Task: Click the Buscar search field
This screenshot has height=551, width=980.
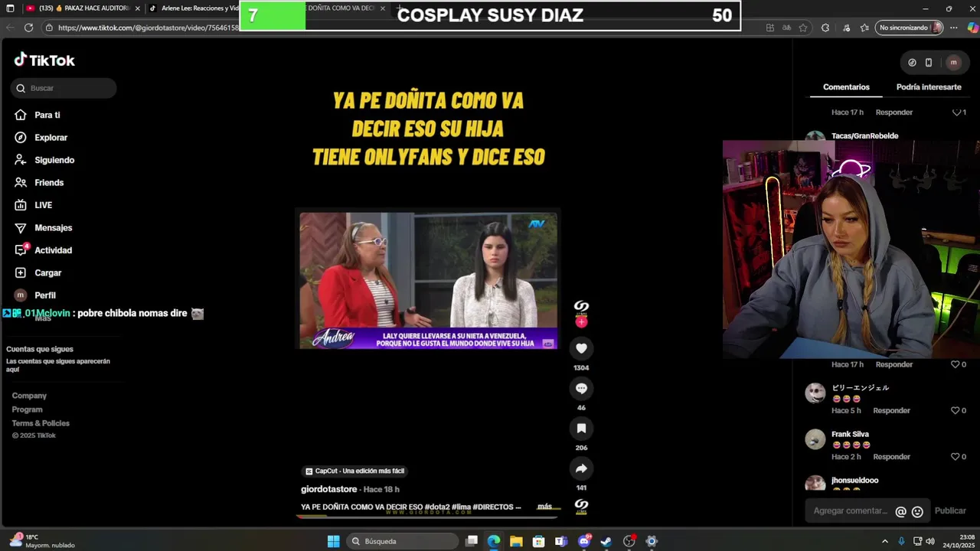Action: 64,88
